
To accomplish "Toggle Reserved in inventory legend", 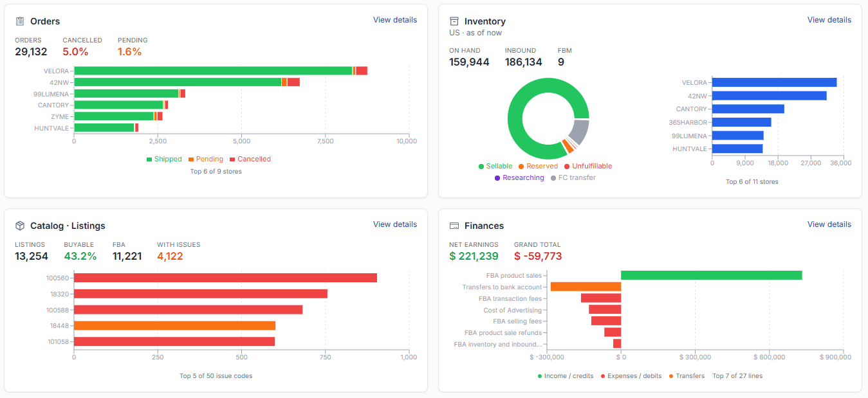I will point(538,166).
